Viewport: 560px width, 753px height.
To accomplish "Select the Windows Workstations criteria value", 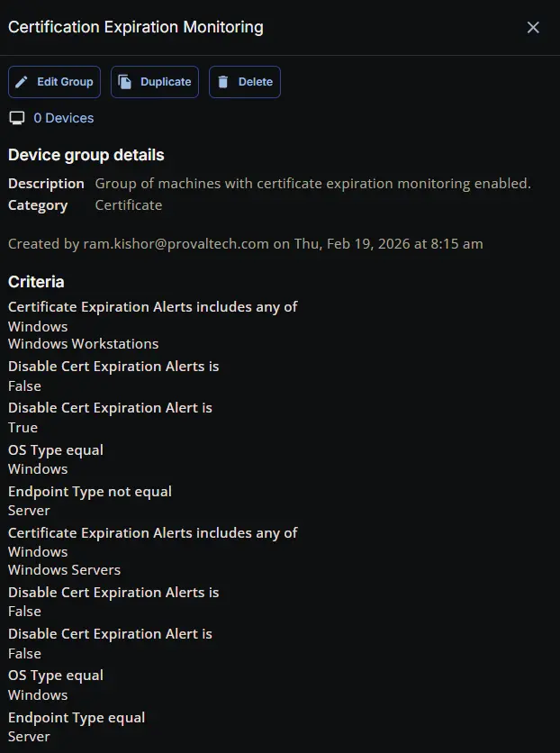I will [83, 344].
